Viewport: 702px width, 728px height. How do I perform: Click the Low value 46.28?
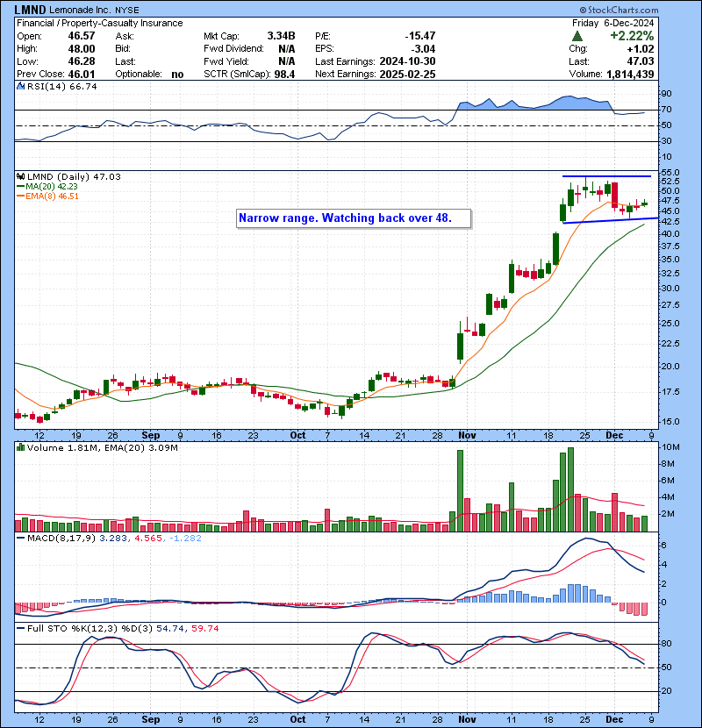[x=82, y=61]
